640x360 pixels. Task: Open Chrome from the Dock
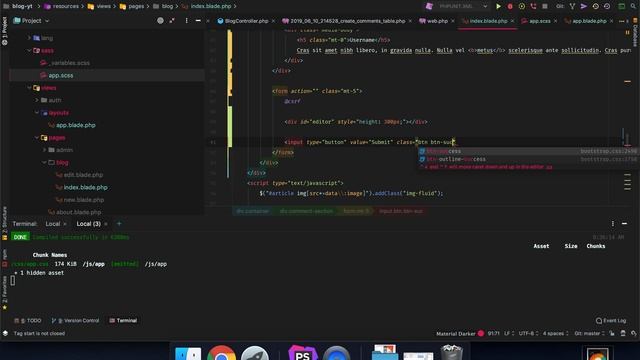coord(221,353)
